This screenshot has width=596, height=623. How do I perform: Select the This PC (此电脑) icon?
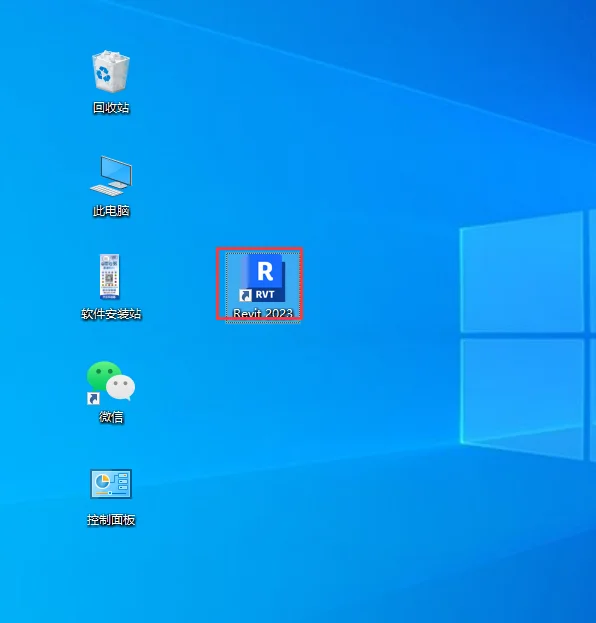pyautogui.click(x=111, y=176)
